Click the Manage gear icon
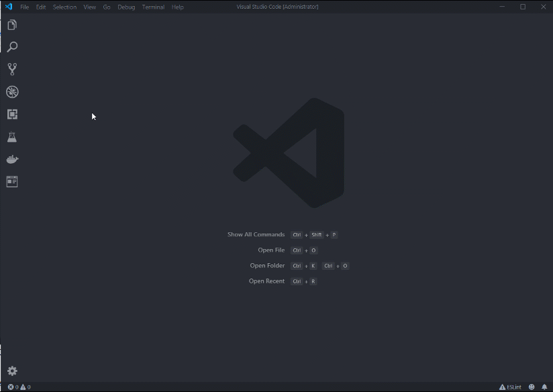The width and height of the screenshot is (553, 392). tap(12, 371)
